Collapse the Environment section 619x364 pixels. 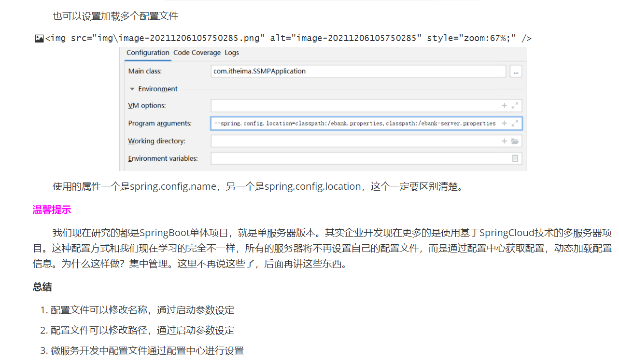point(131,89)
